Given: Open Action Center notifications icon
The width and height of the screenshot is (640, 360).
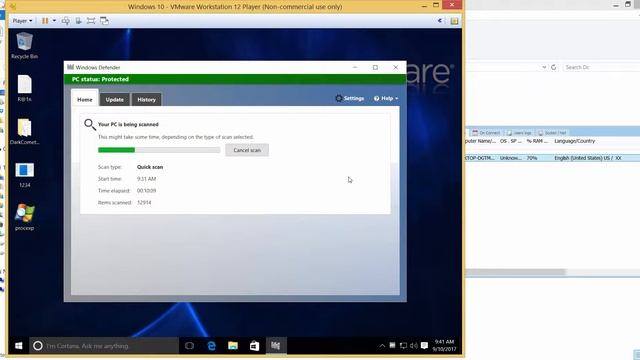Looking at the screenshot, I should point(424,346).
